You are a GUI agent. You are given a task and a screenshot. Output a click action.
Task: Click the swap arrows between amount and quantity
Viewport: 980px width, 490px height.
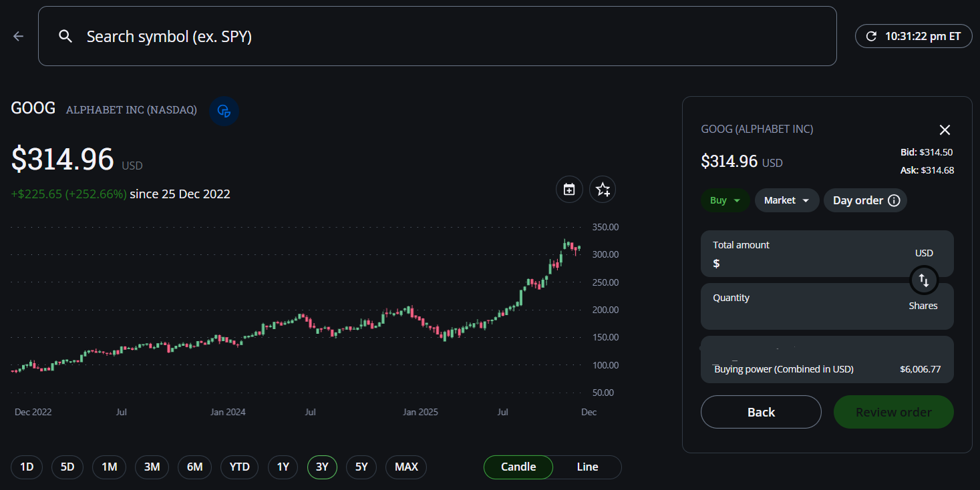(925, 280)
